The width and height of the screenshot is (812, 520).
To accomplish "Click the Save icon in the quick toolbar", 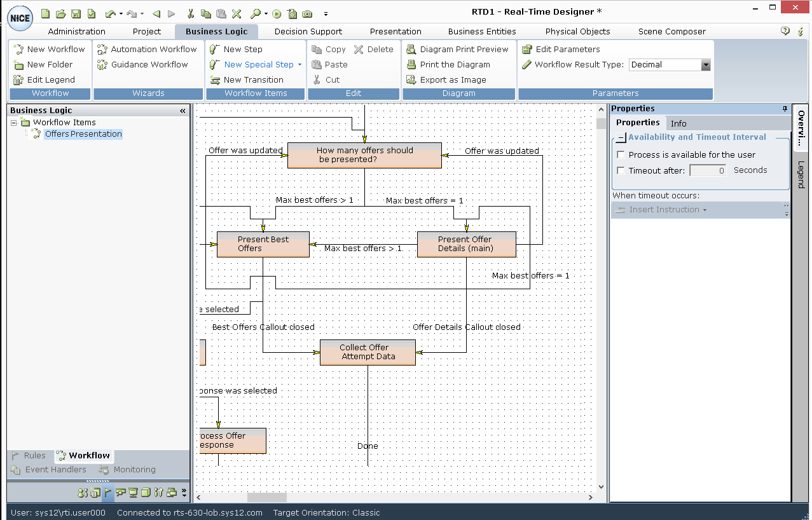I will tap(76, 13).
